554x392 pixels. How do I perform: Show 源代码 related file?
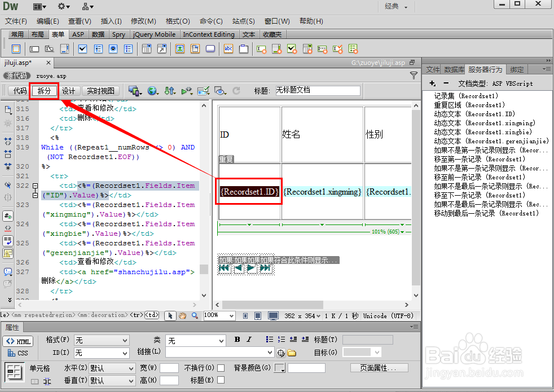tap(16, 76)
